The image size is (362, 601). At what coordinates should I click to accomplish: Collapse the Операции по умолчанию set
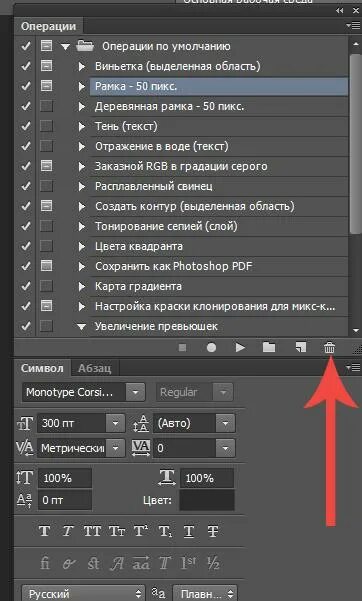(66, 46)
